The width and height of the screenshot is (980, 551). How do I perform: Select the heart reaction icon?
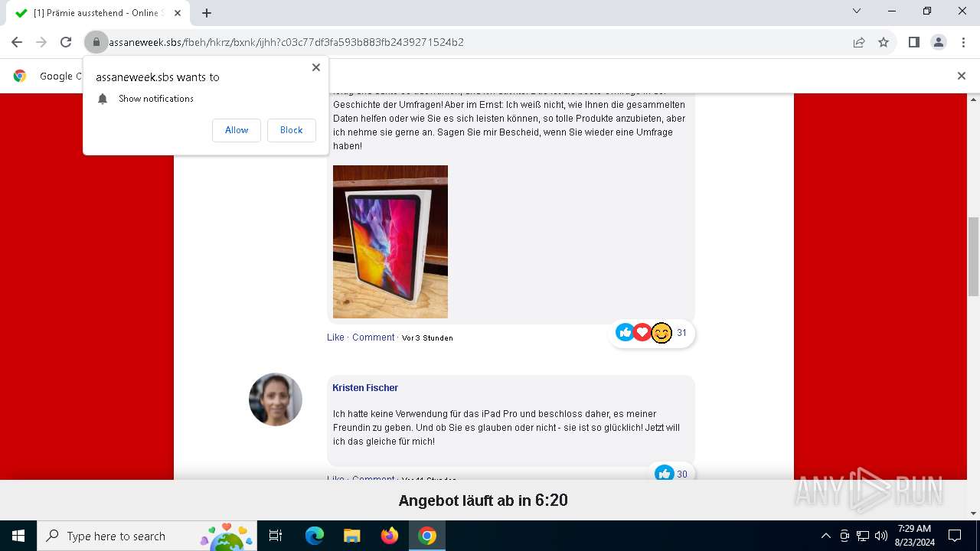(x=642, y=332)
